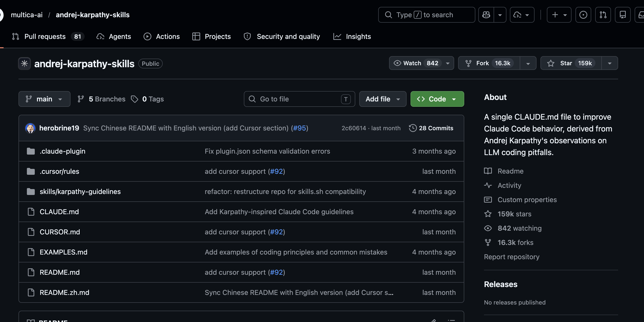Expand the Copilot dropdown arrow in header
The height and width of the screenshot is (322, 644).
[500, 15]
